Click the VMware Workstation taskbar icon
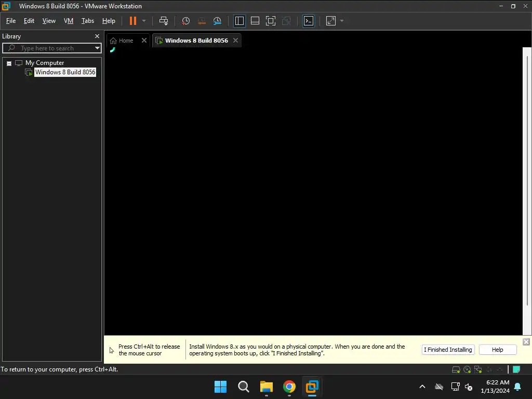Viewport: 532px width, 399px height. (312, 387)
